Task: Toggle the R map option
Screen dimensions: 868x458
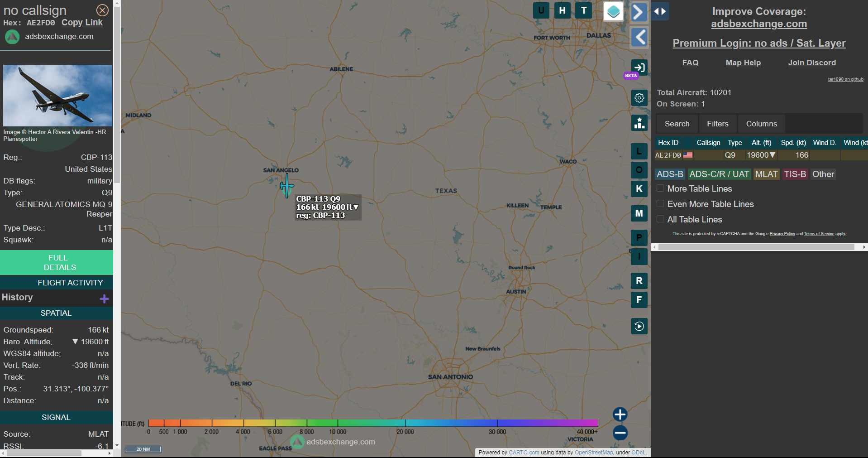Action: tap(639, 281)
